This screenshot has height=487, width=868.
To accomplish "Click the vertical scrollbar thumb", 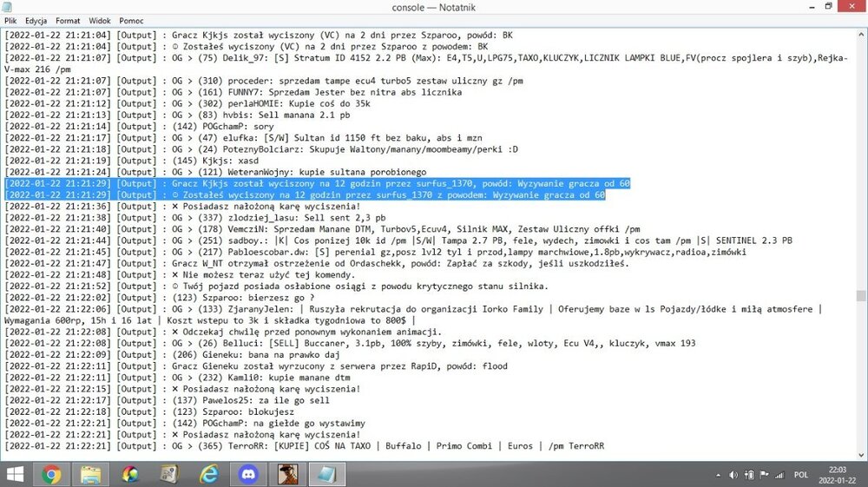I will click(x=861, y=296).
